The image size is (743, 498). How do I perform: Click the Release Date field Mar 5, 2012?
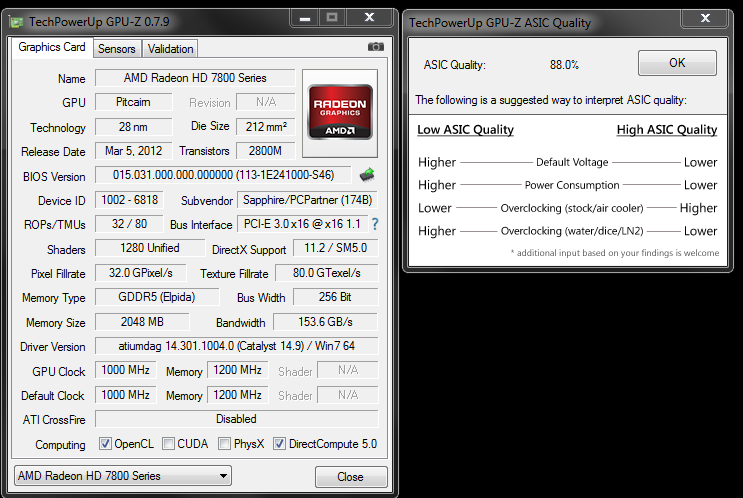(133, 151)
